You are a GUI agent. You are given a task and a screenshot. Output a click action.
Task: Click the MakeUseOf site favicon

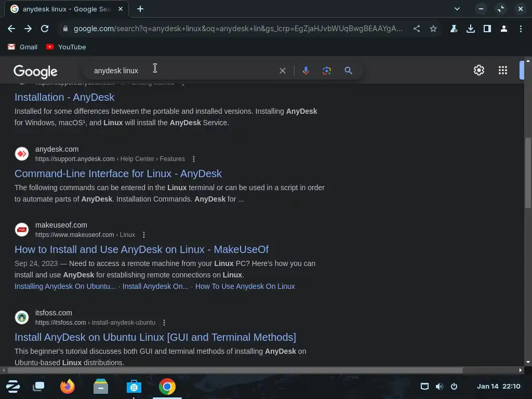click(22, 230)
